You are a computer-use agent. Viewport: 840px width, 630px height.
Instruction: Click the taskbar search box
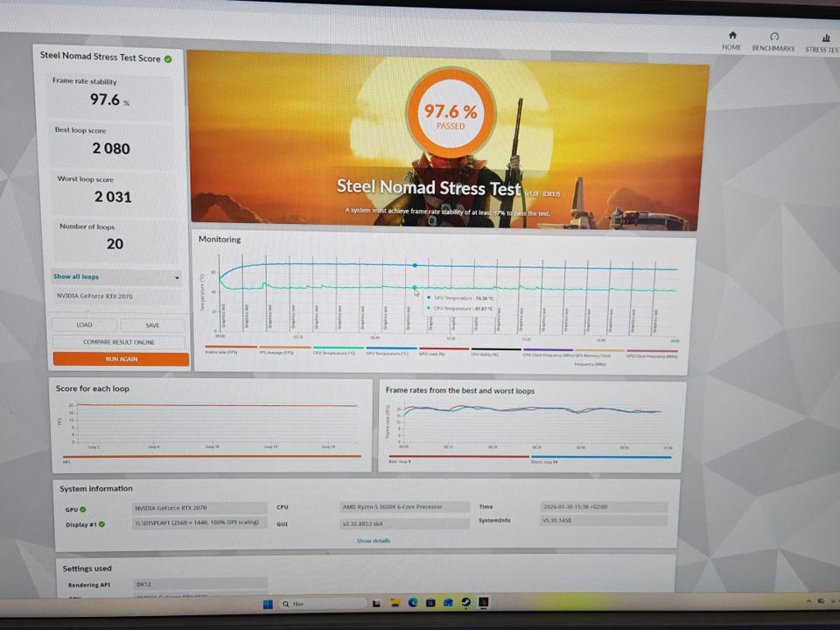coord(324,603)
